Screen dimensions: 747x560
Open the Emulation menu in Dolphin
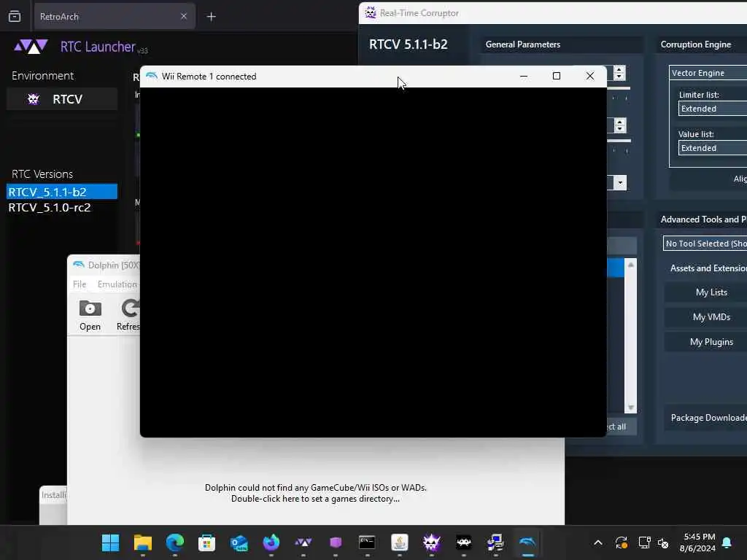tap(117, 284)
